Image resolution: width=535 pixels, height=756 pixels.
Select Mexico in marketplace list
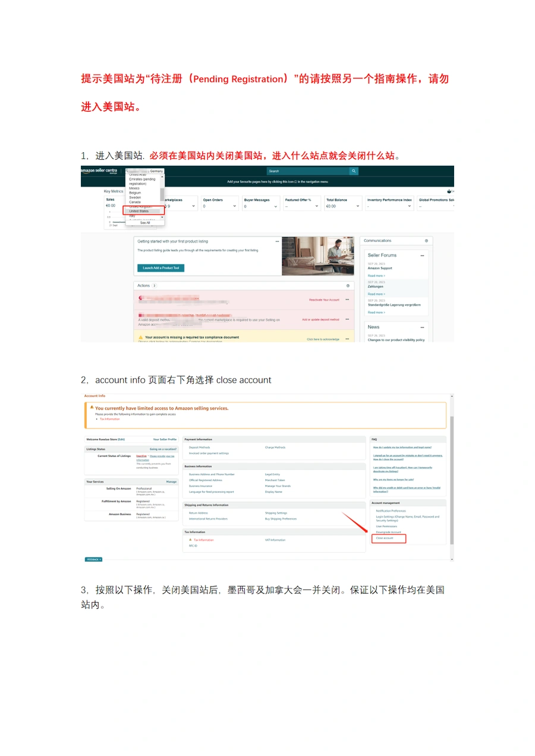[x=134, y=188]
